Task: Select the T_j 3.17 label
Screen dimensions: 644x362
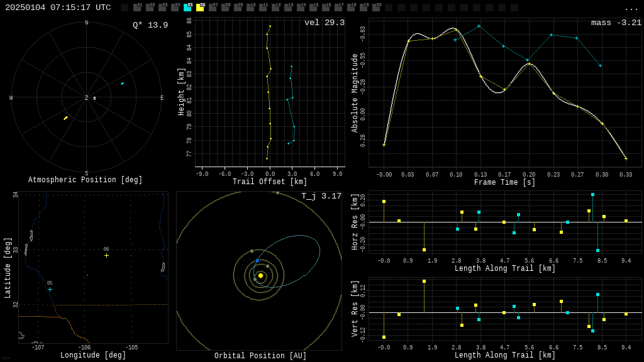Action: (x=321, y=196)
